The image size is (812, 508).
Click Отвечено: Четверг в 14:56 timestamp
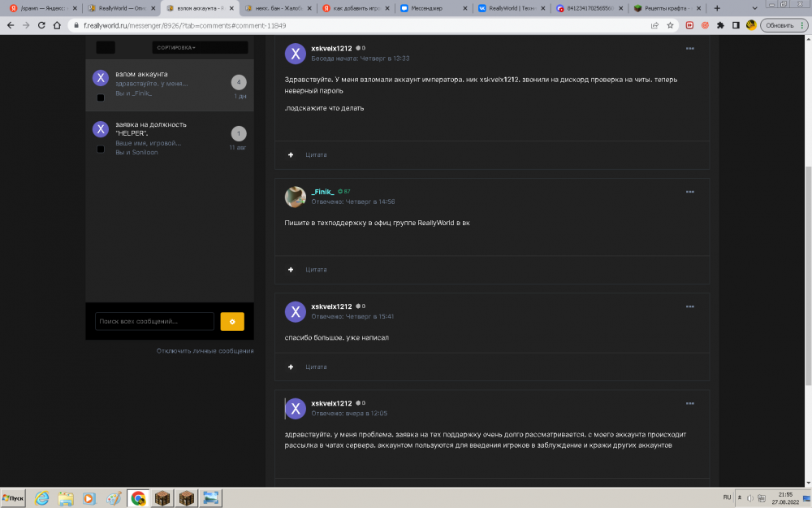point(352,202)
